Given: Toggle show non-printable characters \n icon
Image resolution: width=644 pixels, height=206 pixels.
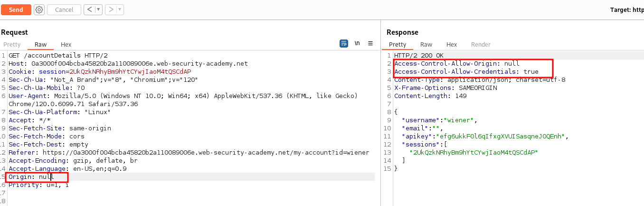Looking at the screenshot, I should coord(357,43).
